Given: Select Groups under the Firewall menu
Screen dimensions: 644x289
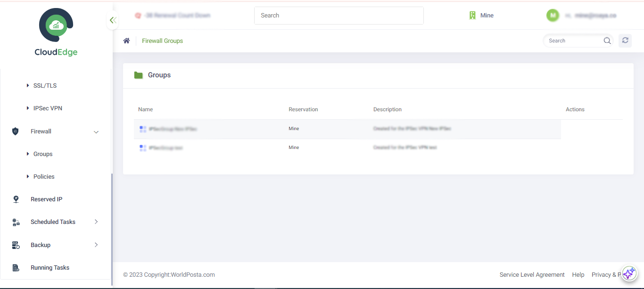Looking at the screenshot, I should 42,154.
